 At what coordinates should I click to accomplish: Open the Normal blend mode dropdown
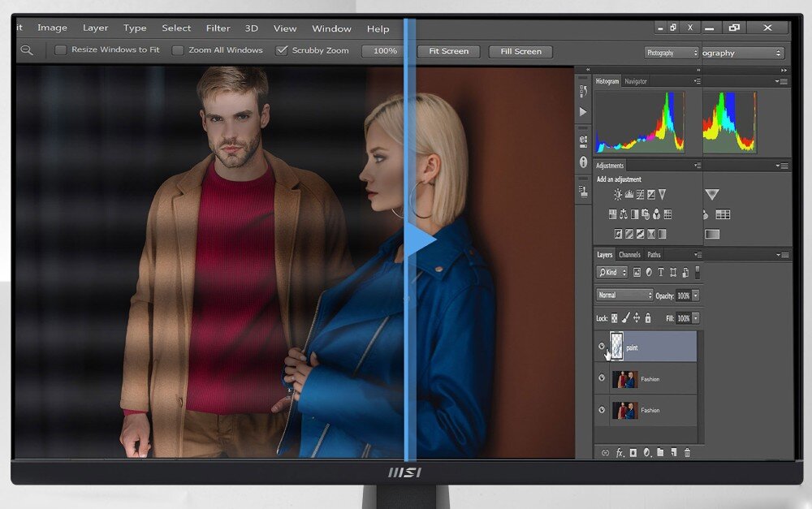tap(624, 295)
